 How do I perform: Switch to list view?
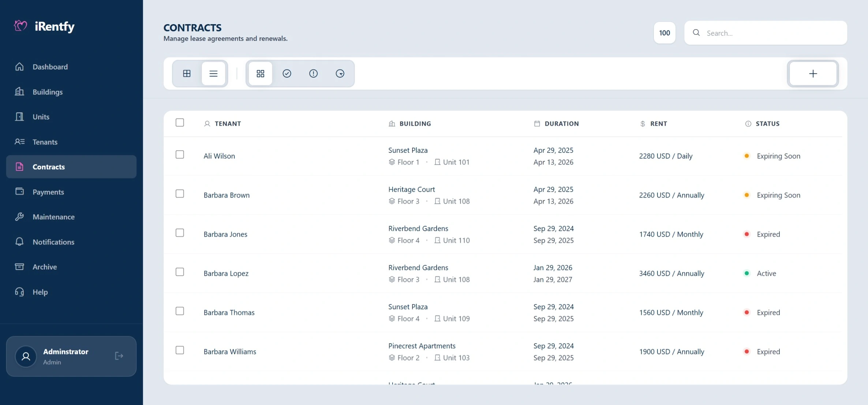[x=213, y=73]
